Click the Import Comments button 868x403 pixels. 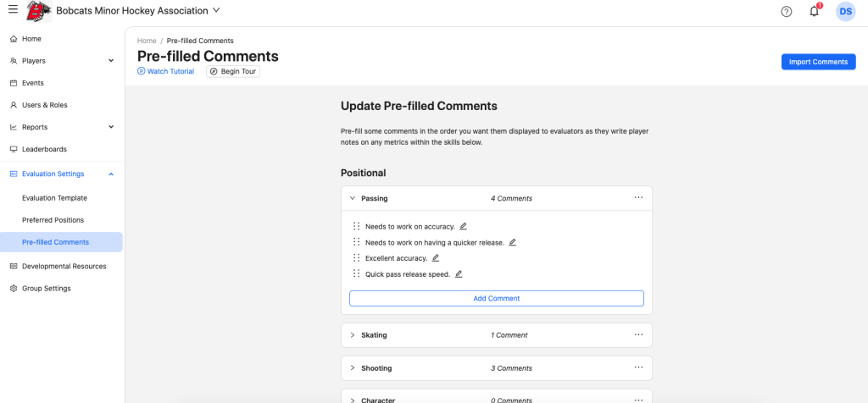818,62
